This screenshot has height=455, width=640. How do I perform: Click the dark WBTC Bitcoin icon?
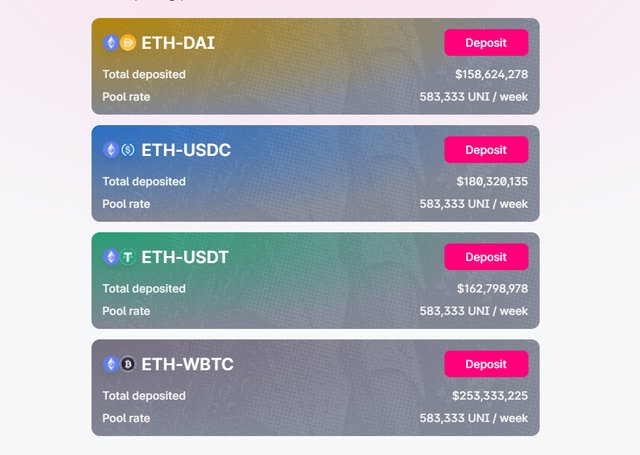tap(128, 364)
